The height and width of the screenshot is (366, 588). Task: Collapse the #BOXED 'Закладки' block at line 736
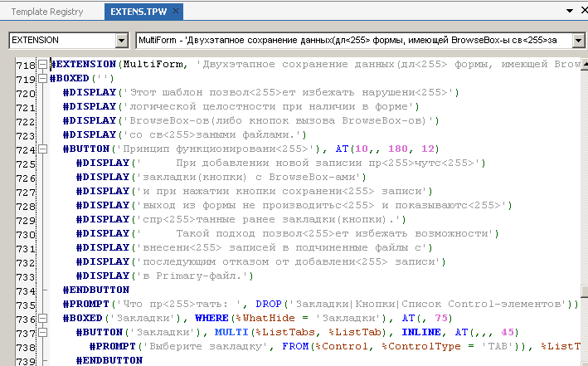[x=42, y=319]
